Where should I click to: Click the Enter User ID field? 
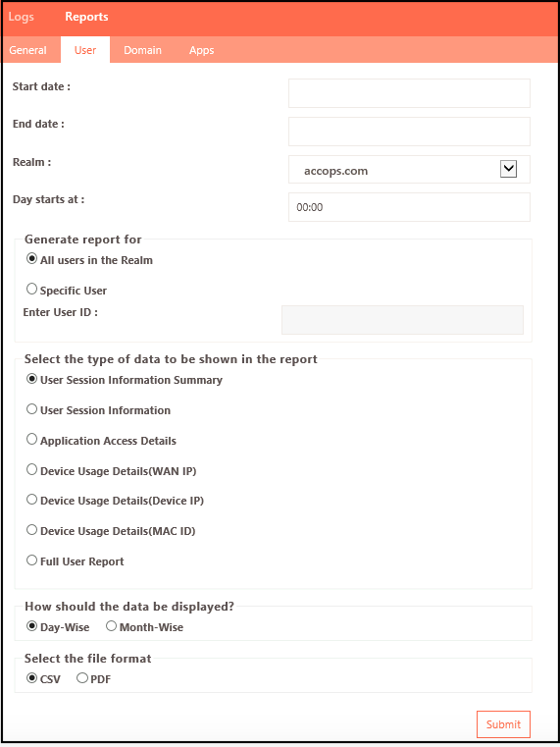[402, 320]
